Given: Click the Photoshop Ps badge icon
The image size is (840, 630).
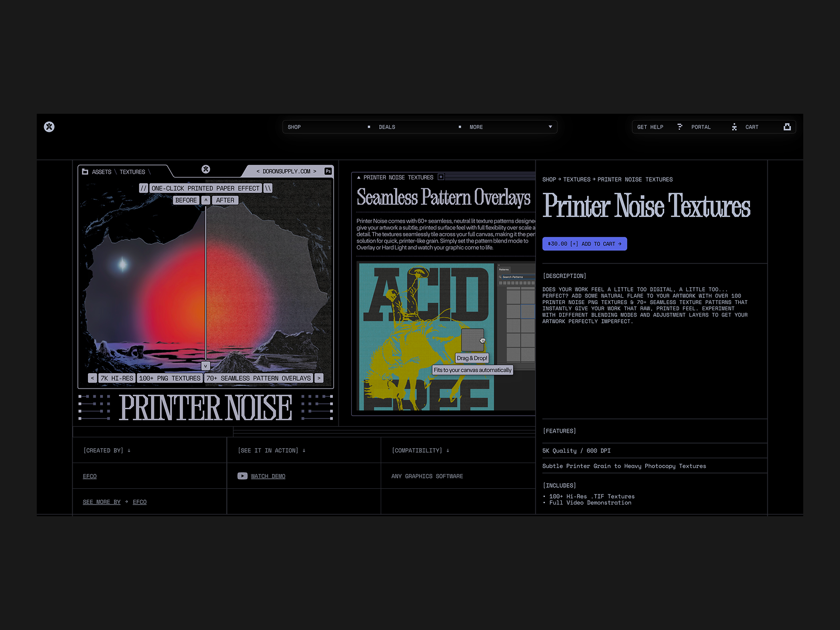Looking at the screenshot, I should 328,171.
